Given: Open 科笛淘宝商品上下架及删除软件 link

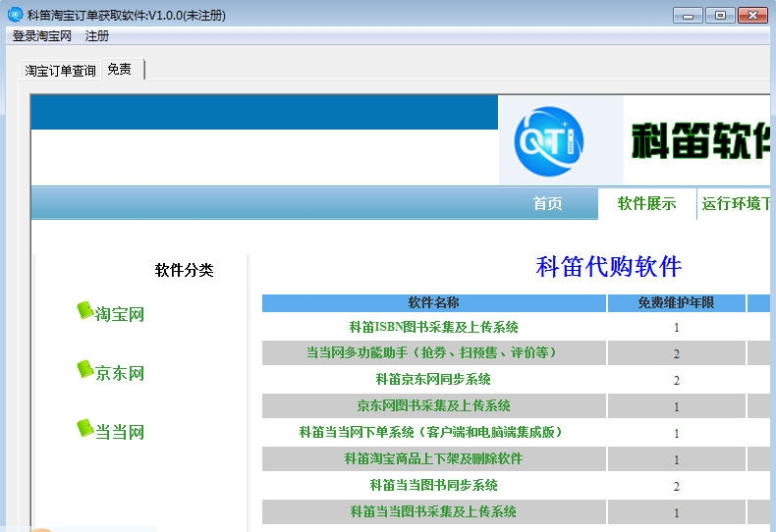Looking at the screenshot, I should pos(433,458).
